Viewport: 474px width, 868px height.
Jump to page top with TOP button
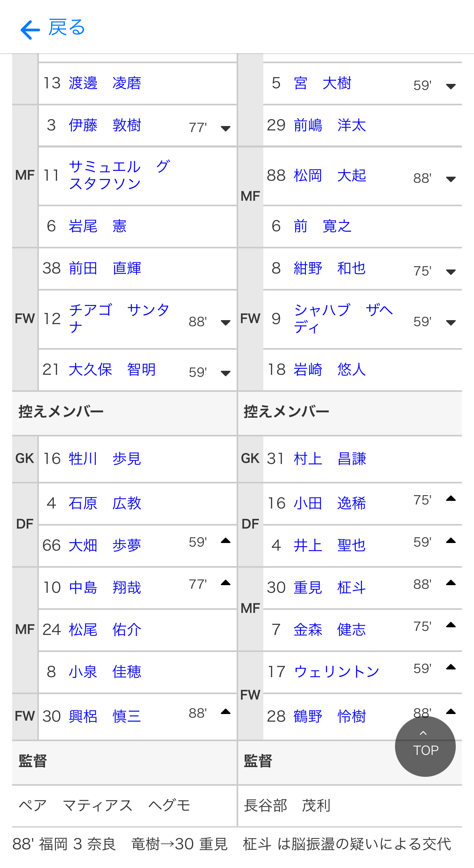pyautogui.click(x=425, y=746)
